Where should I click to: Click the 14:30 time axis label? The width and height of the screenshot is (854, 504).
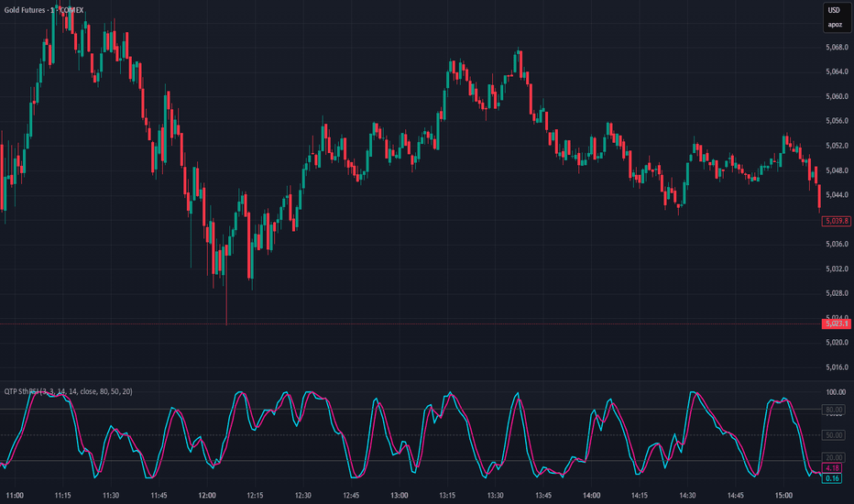687,495
